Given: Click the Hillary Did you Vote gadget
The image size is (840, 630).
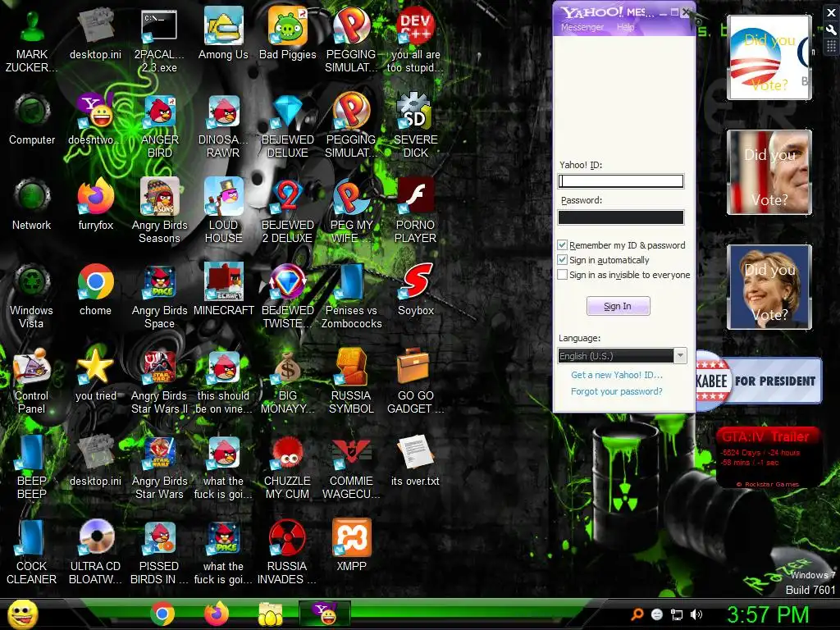Looking at the screenshot, I should click(769, 286).
